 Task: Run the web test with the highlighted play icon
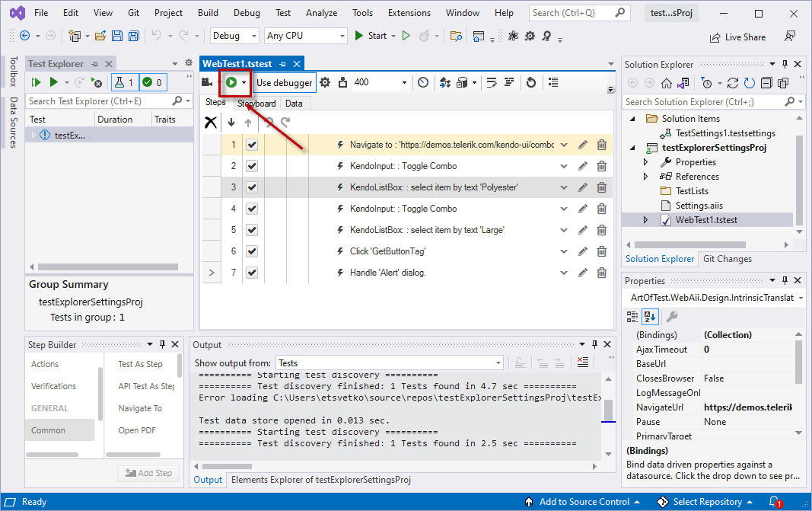(233, 82)
